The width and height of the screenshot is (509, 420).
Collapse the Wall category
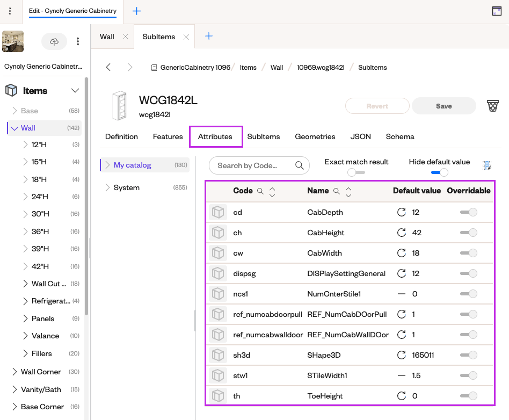pyautogui.click(x=14, y=128)
